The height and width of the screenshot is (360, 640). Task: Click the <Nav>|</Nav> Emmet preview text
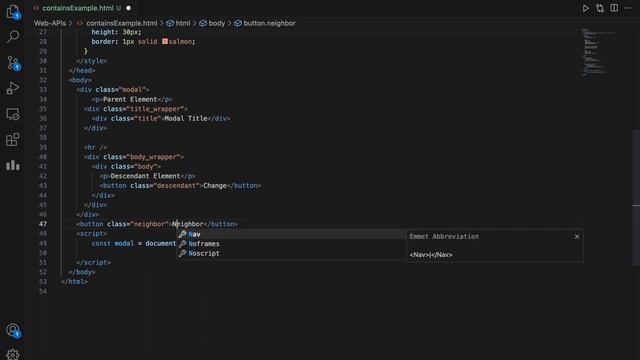431,255
